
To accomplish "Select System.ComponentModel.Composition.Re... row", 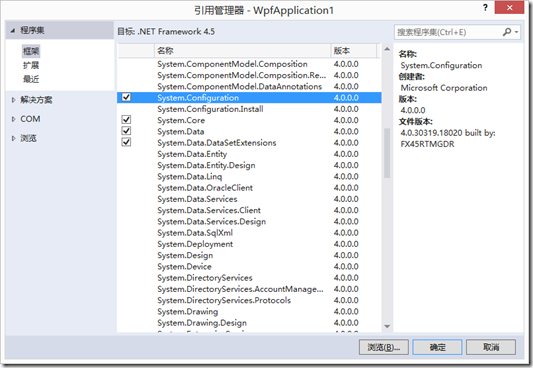I will point(249,75).
